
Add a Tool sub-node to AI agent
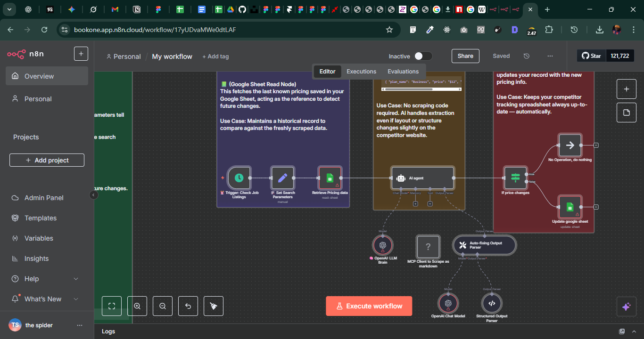coord(430,203)
